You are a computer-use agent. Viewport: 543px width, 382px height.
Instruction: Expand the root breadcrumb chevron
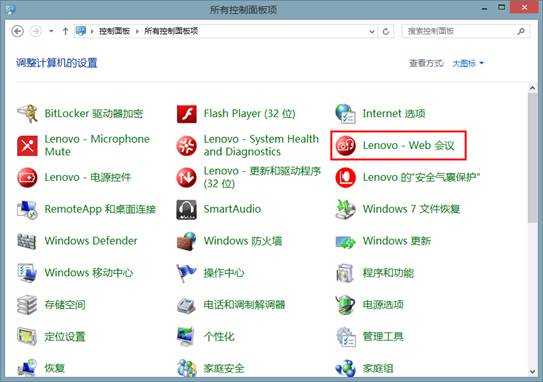tap(92, 32)
